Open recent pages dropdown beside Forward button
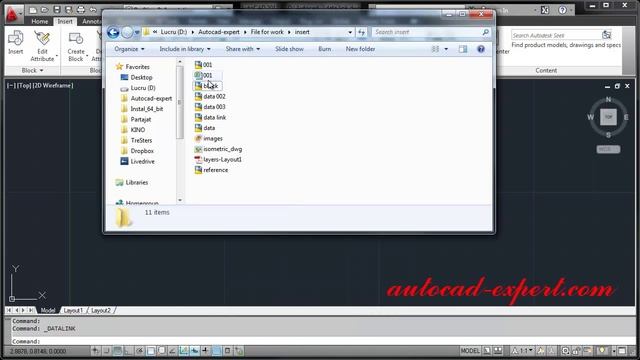This screenshot has width=640, height=360. 137,32
